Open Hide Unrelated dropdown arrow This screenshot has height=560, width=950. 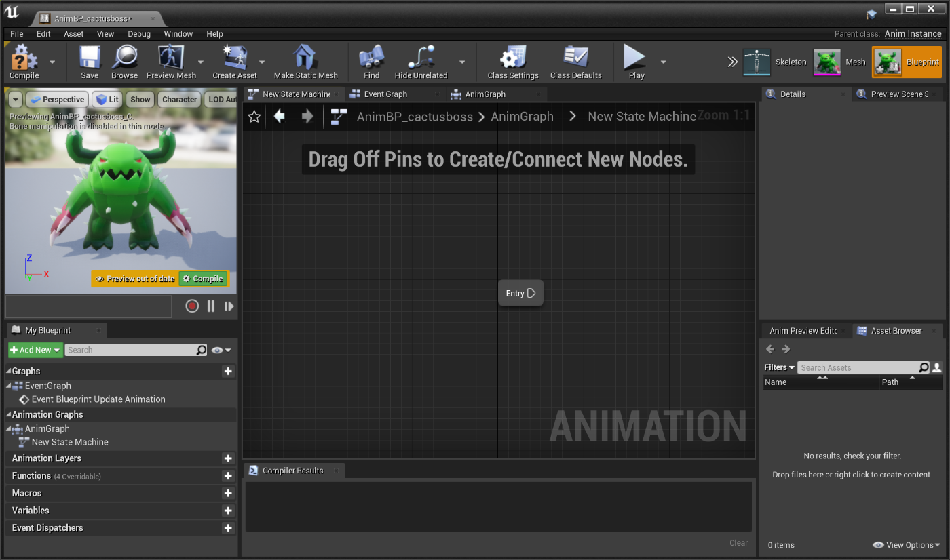point(462,62)
